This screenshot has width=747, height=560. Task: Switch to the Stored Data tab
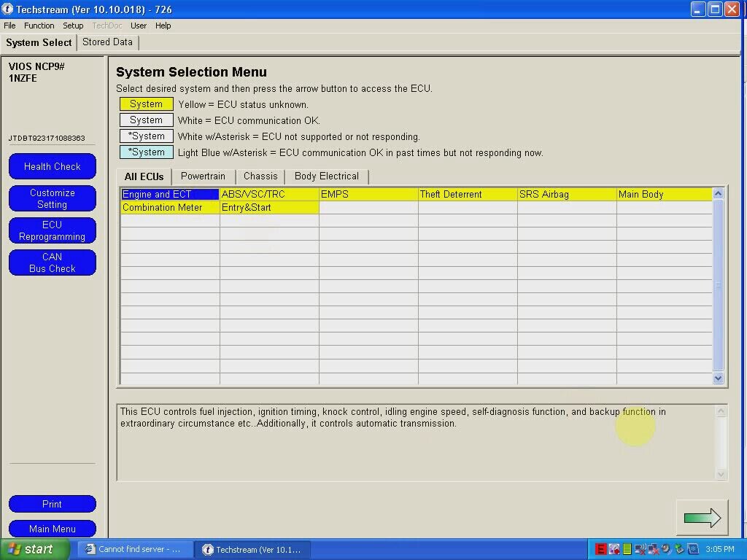[108, 42]
